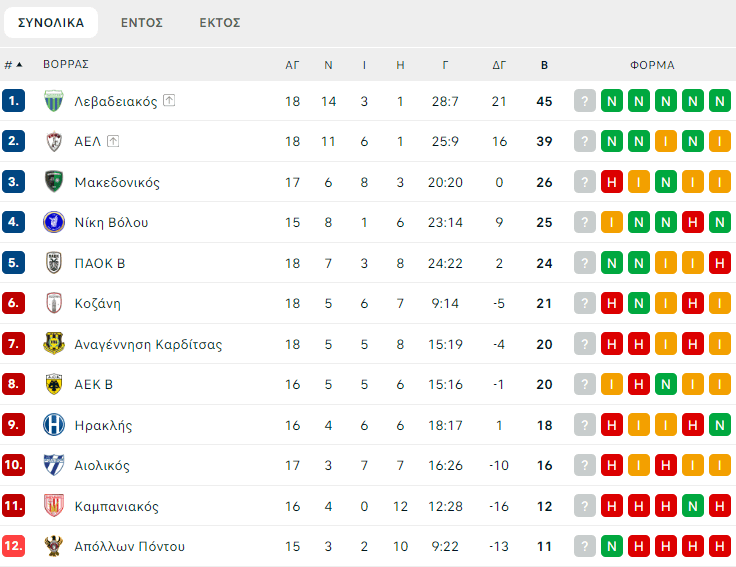Open the Κοζάνη team link

(97, 303)
